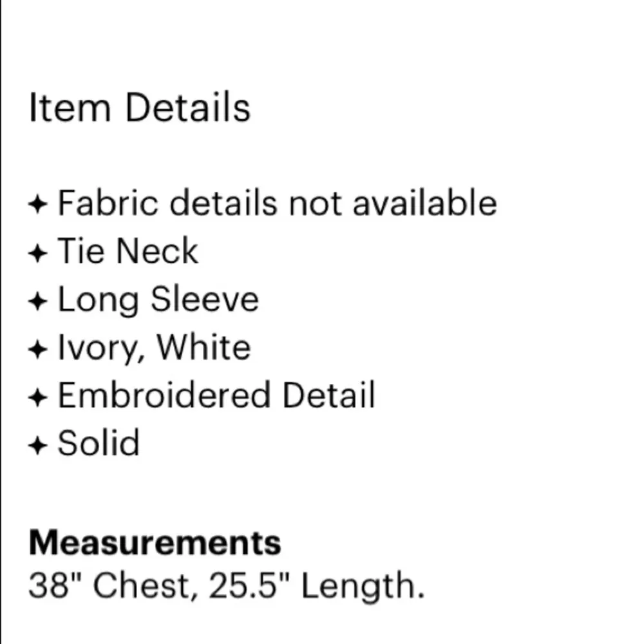Click the word available in fabric line

(x=424, y=204)
